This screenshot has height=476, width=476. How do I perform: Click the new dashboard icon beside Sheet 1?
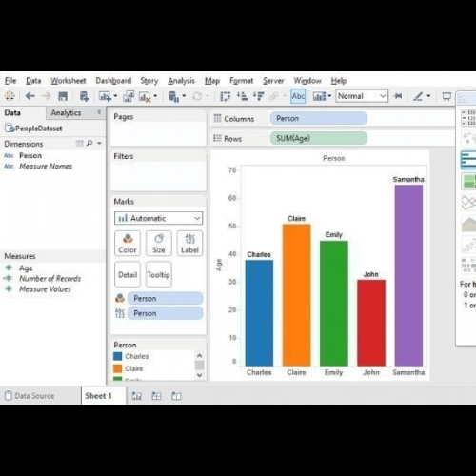tap(156, 396)
